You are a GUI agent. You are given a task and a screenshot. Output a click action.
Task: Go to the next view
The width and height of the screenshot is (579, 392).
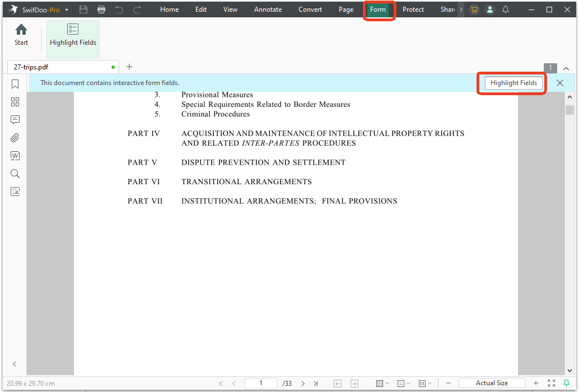[x=354, y=384]
